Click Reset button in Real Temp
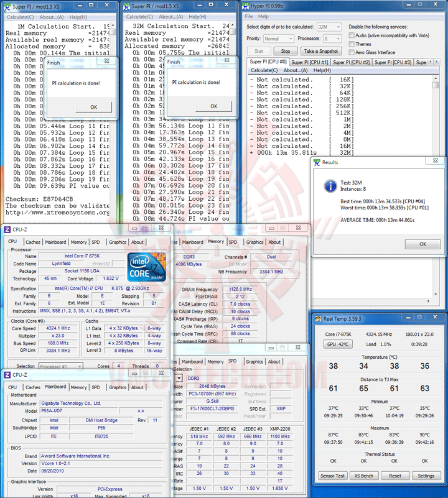The height and width of the screenshot is (498, 448). pos(394,476)
